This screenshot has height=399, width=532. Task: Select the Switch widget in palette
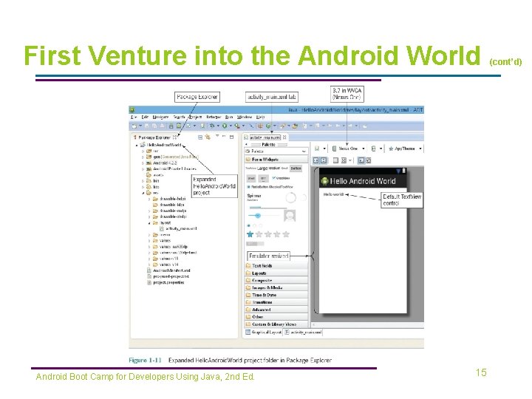(x=255, y=244)
